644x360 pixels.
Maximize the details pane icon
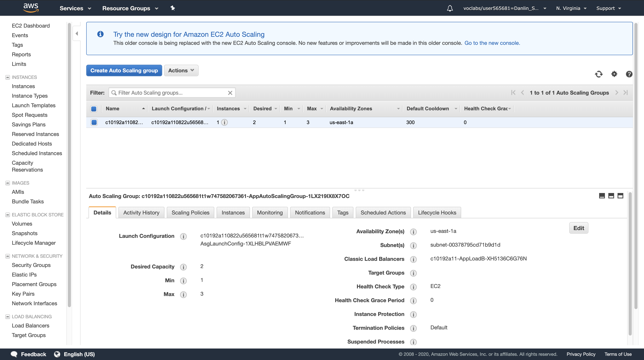(x=620, y=196)
